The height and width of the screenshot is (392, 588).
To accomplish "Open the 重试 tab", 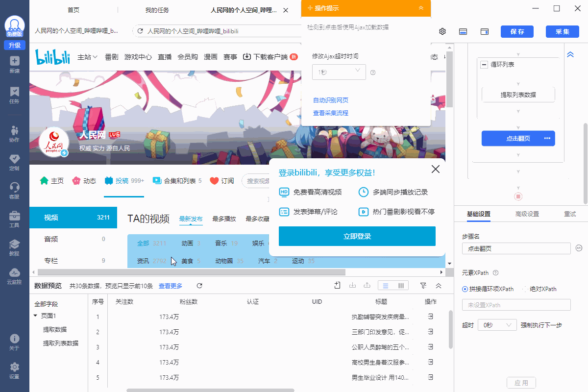I will pos(570,214).
